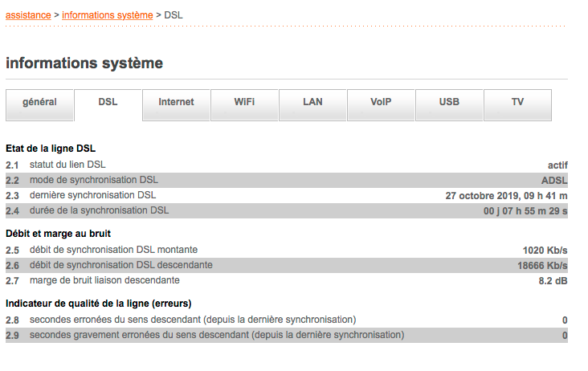Show the VoIP tab

click(x=381, y=103)
